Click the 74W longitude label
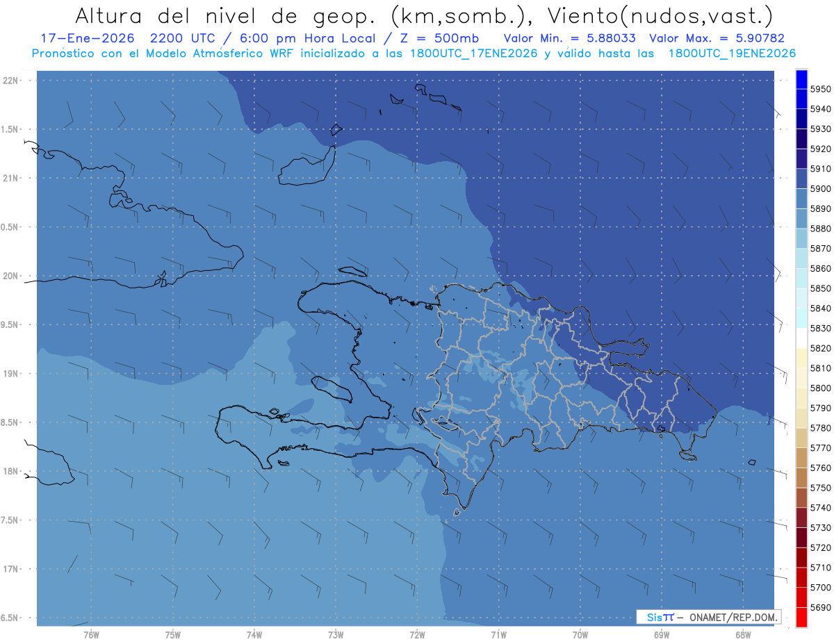Viewport: 834px width, 644px height. tap(254, 634)
